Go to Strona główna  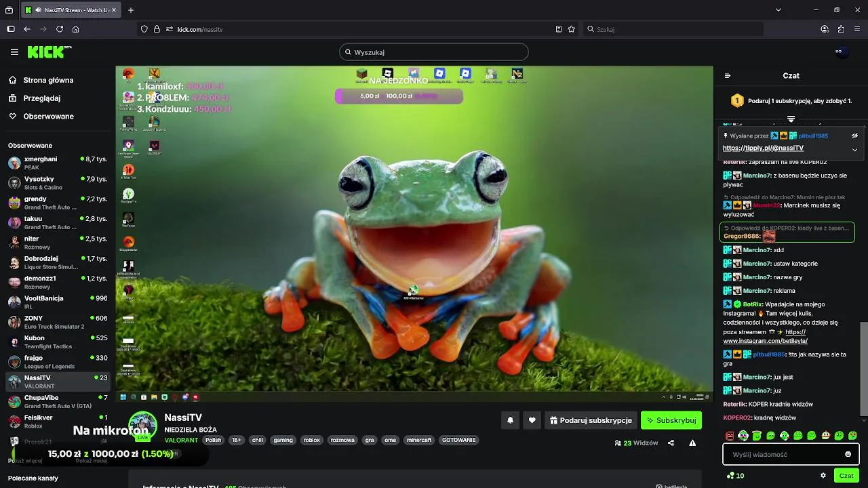point(48,80)
